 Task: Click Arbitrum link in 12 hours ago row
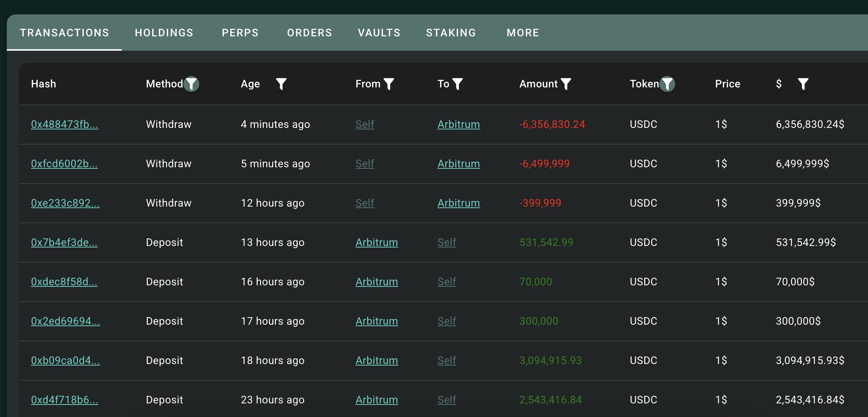pyautogui.click(x=458, y=203)
